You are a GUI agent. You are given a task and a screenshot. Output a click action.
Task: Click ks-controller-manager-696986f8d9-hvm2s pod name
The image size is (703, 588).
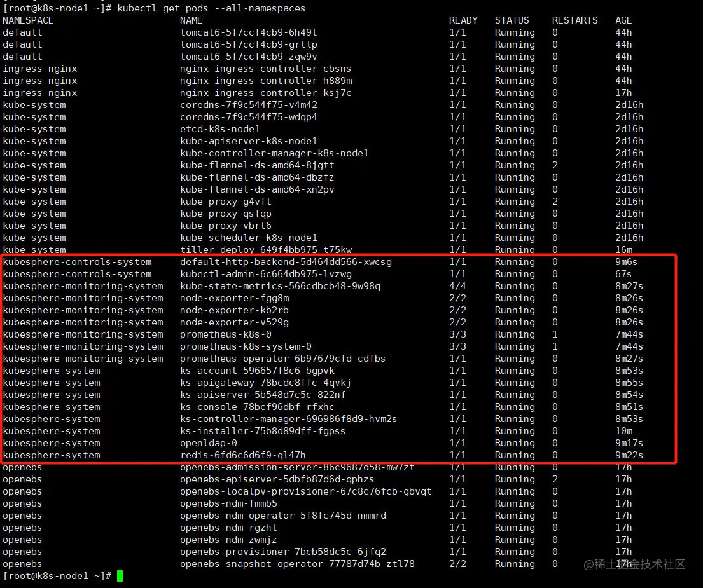coord(289,420)
